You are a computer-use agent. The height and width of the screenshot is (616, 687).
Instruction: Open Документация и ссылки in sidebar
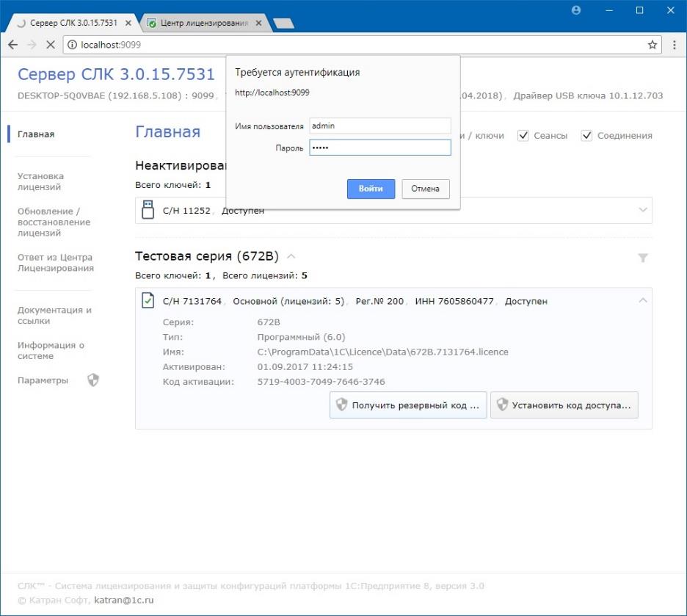(54, 316)
